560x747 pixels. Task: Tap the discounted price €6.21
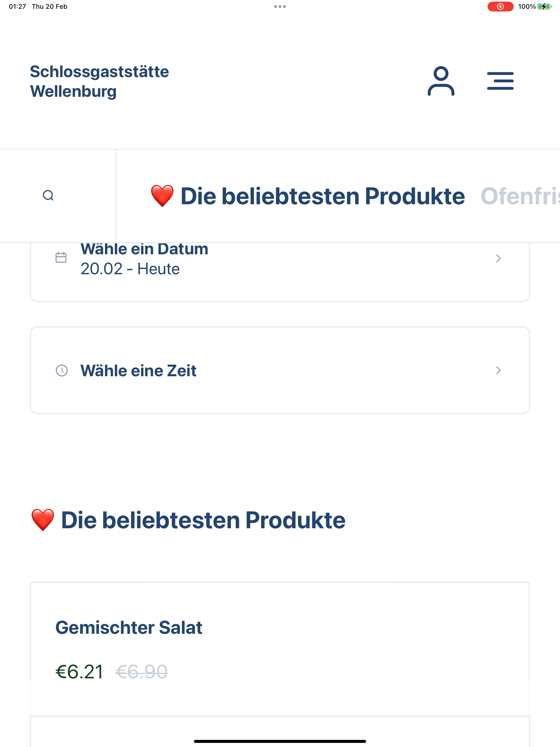pos(79,671)
